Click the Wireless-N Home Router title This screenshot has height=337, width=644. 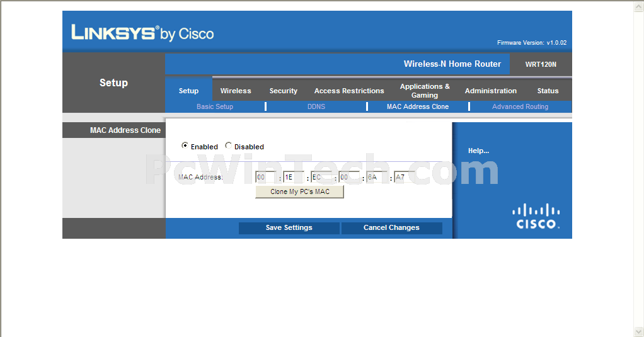tap(452, 64)
